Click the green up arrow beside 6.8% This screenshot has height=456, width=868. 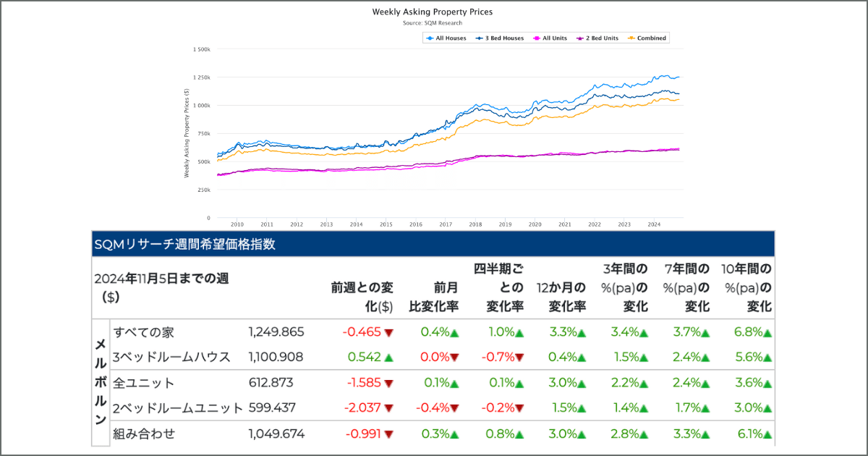click(767, 333)
